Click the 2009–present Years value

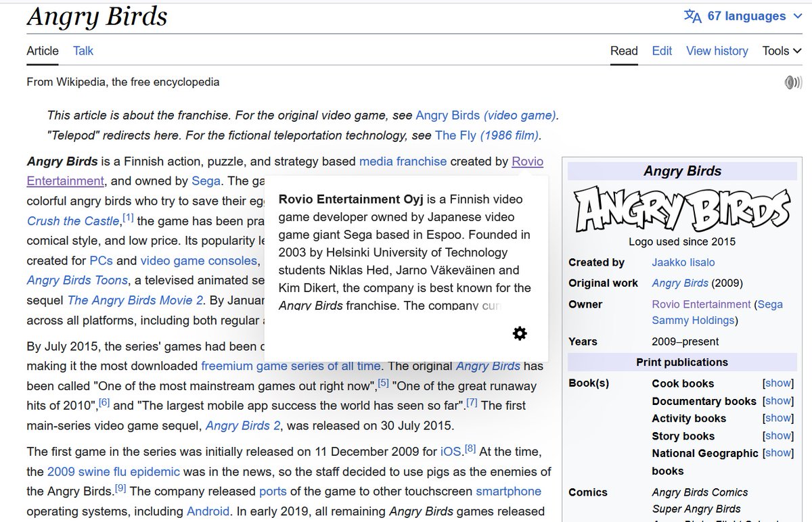685,341
